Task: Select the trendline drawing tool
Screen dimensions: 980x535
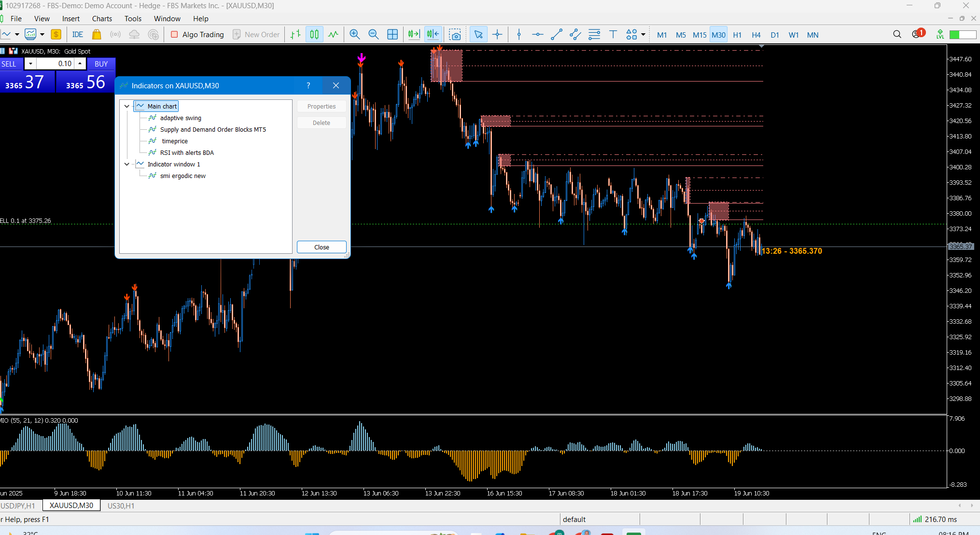Action: [x=556, y=34]
